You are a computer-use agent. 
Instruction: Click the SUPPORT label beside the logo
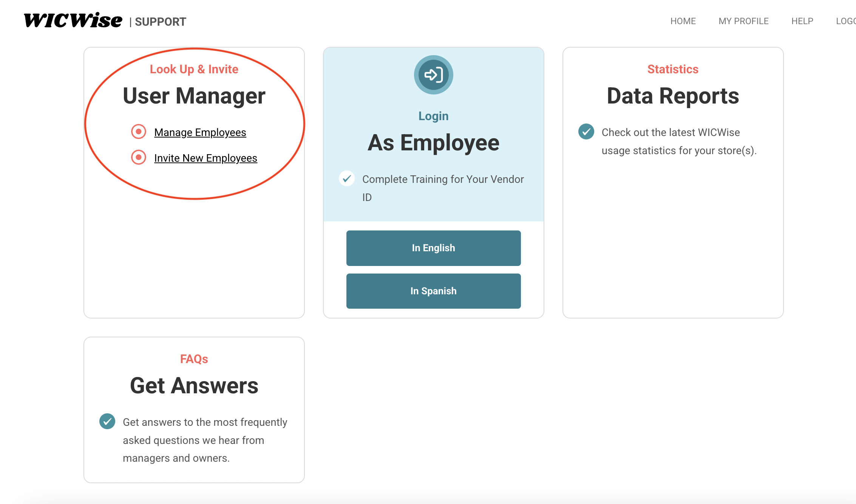click(161, 22)
